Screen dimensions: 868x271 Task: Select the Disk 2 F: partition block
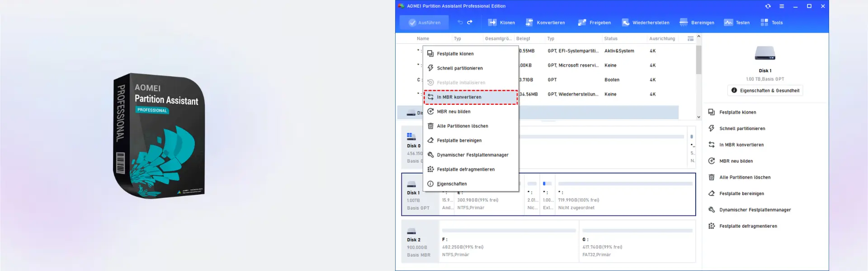509,242
